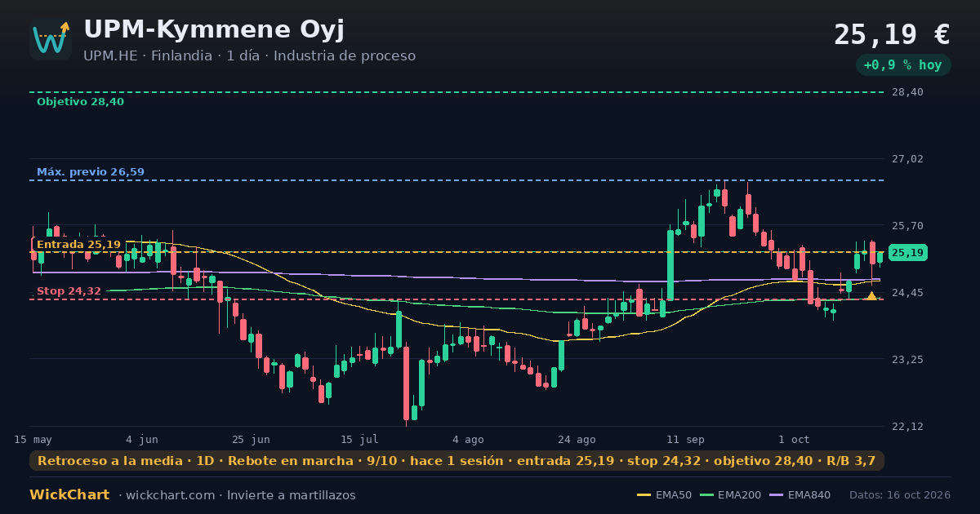The height and width of the screenshot is (514, 980).
Task: Click the 24 ago date label
Action: tap(577, 439)
